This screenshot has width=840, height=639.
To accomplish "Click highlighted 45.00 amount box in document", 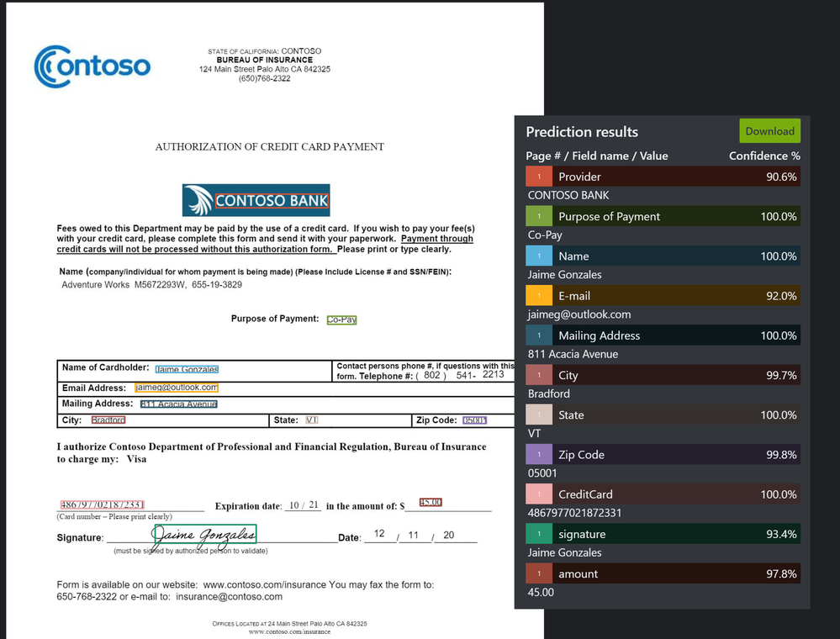I will pyautogui.click(x=431, y=503).
